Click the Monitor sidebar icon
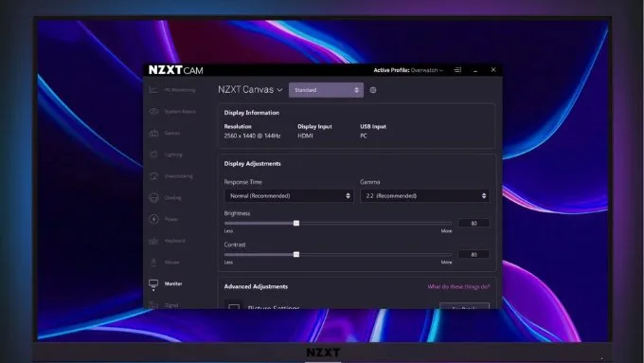644x363 pixels. pos(153,283)
